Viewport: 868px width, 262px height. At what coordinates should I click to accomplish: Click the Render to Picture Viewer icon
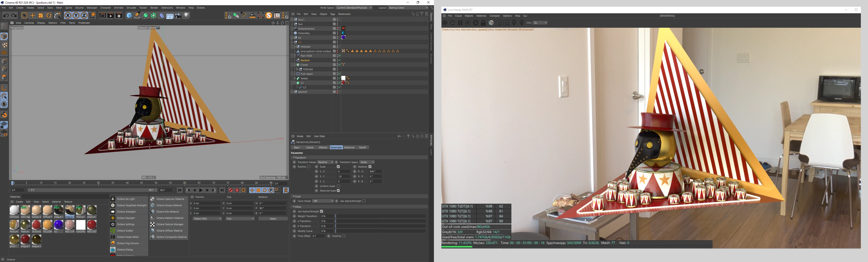[x=111, y=16]
